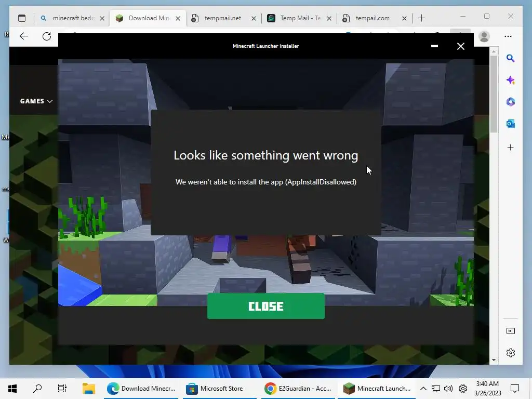Switch to Download Minecraft Edge taskbar item
Screen dimensions: 532x399
pos(141,389)
